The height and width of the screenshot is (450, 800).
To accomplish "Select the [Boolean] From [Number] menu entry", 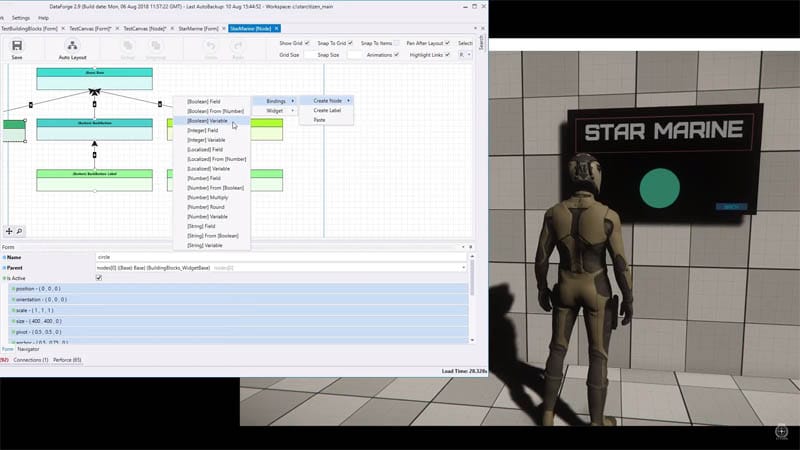I will coord(211,111).
